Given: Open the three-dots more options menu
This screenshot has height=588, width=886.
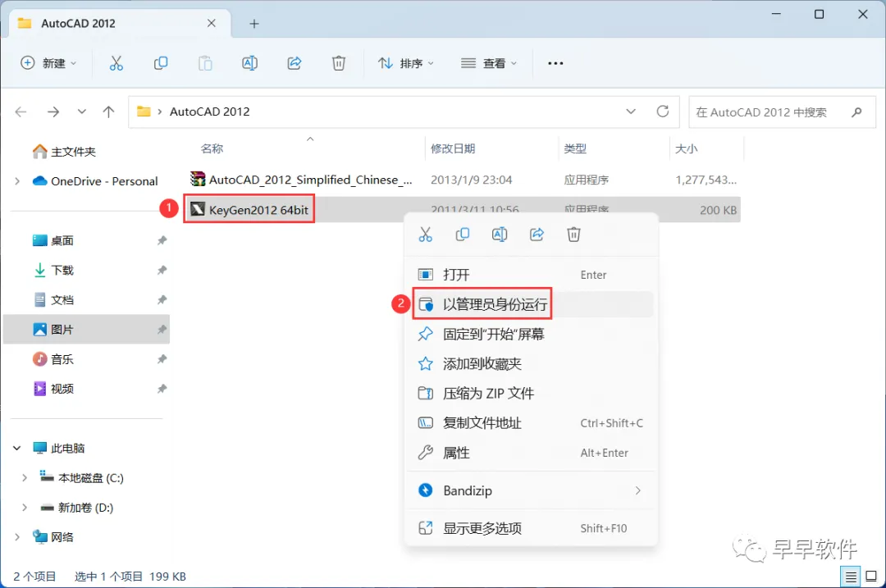Looking at the screenshot, I should 555,63.
